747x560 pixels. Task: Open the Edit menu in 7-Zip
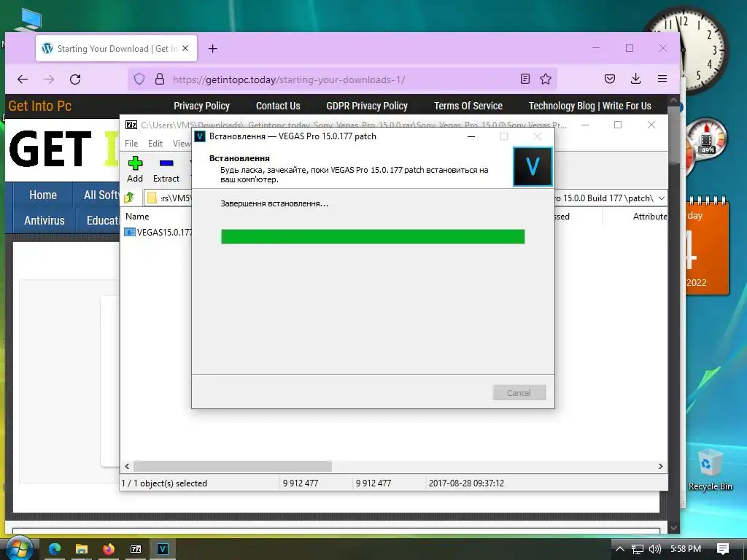pos(155,144)
